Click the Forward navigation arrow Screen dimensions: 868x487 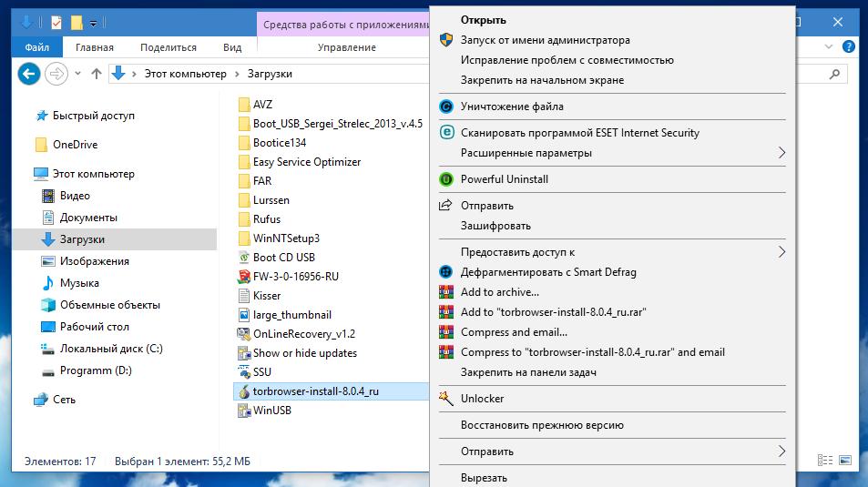pyautogui.click(x=56, y=74)
